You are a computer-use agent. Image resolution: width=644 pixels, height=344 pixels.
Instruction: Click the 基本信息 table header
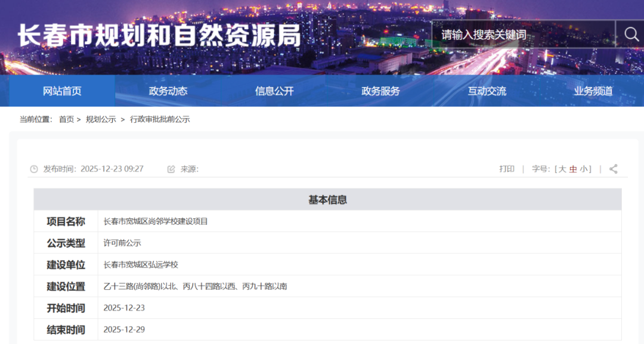tap(329, 200)
